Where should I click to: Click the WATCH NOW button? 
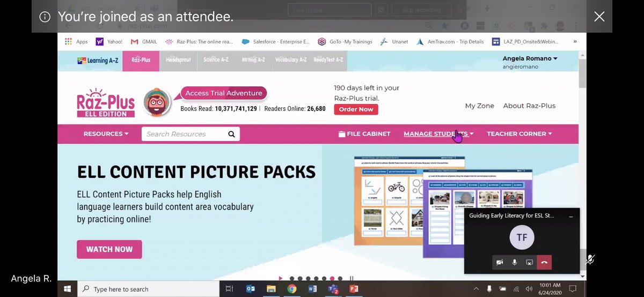click(109, 249)
